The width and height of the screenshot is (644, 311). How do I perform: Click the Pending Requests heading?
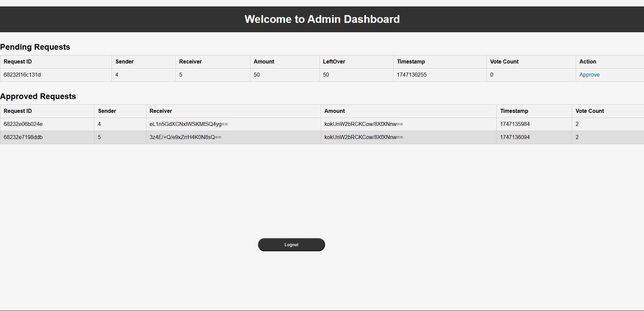[x=35, y=47]
